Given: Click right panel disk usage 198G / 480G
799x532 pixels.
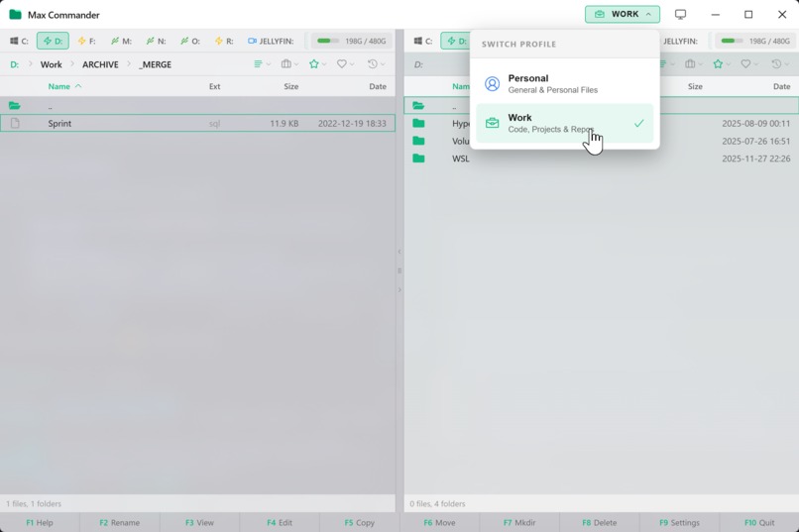Looking at the screenshot, I should [755, 41].
